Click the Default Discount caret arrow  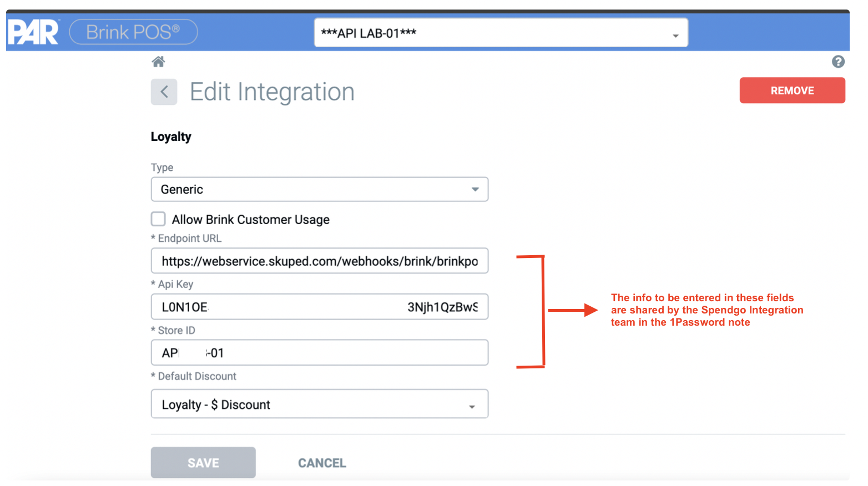tap(472, 407)
